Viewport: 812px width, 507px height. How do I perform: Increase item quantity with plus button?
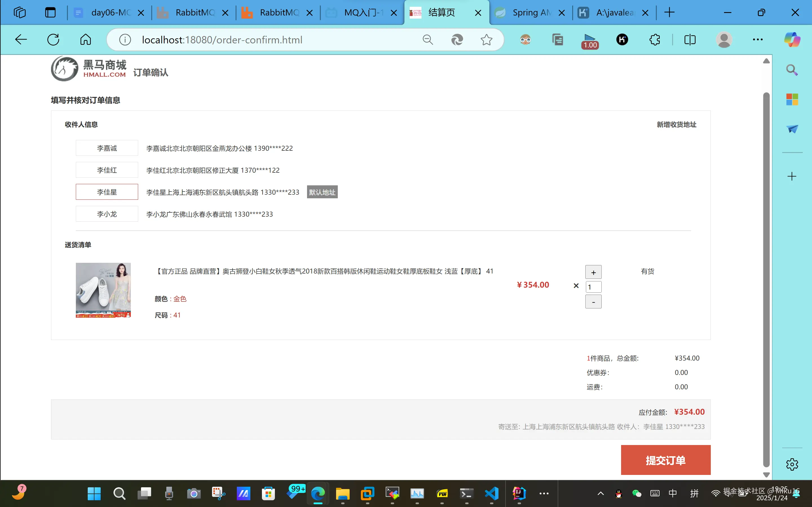point(593,272)
